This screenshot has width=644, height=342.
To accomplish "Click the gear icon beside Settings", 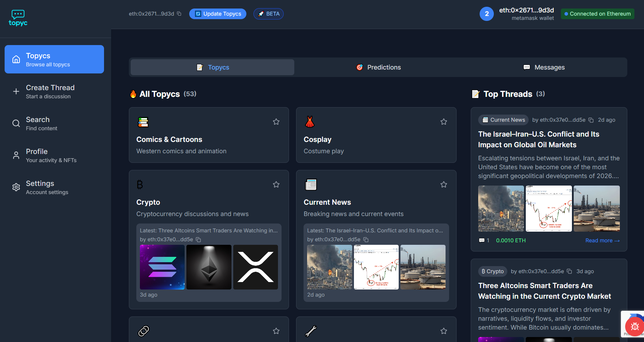I will pyautogui.click(x=16, y=187).
